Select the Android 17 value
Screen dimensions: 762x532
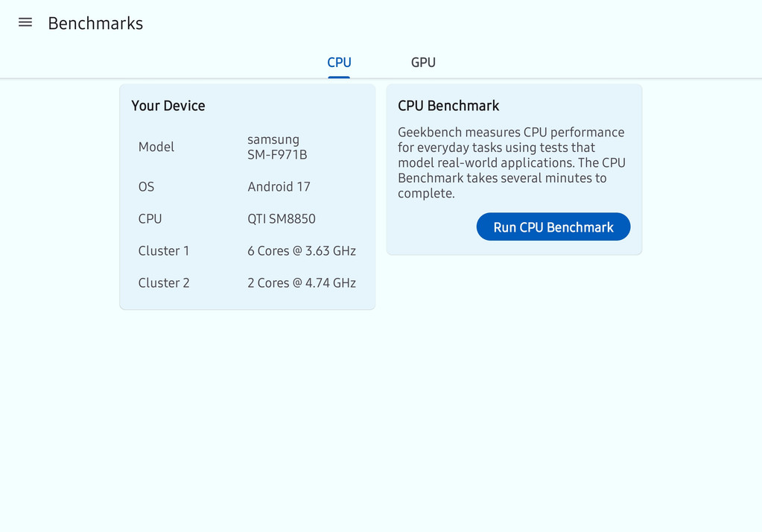click(x=279, y=187)
